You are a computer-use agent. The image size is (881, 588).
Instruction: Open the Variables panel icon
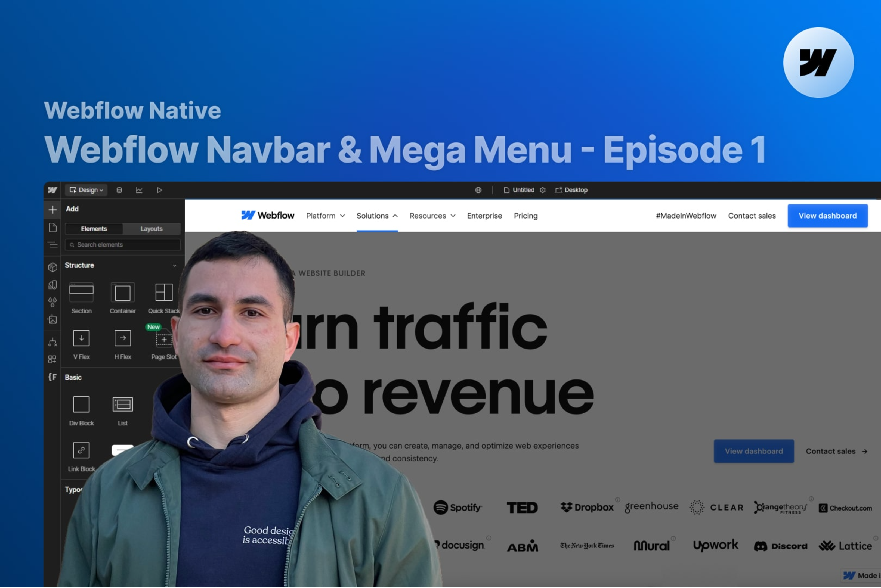[52, 285]
